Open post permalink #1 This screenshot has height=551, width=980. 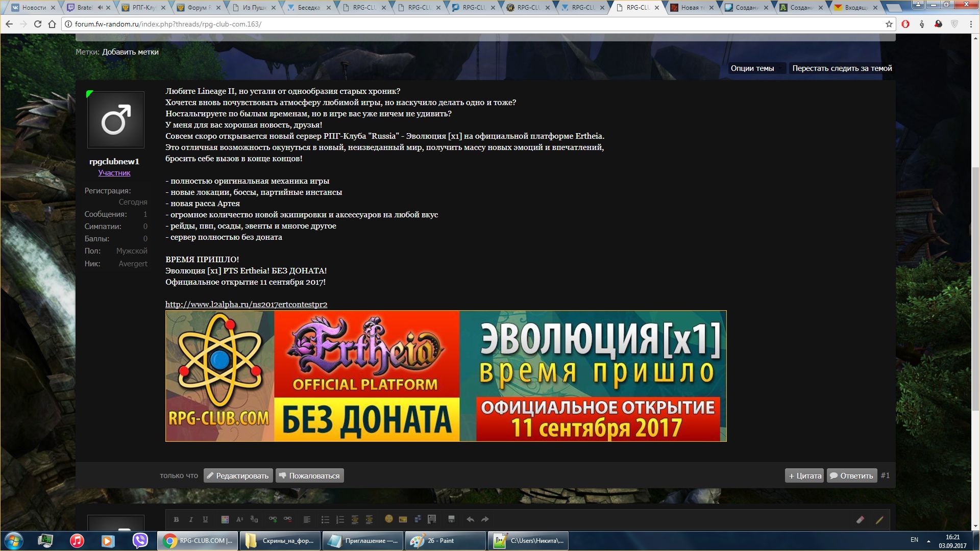886,475
